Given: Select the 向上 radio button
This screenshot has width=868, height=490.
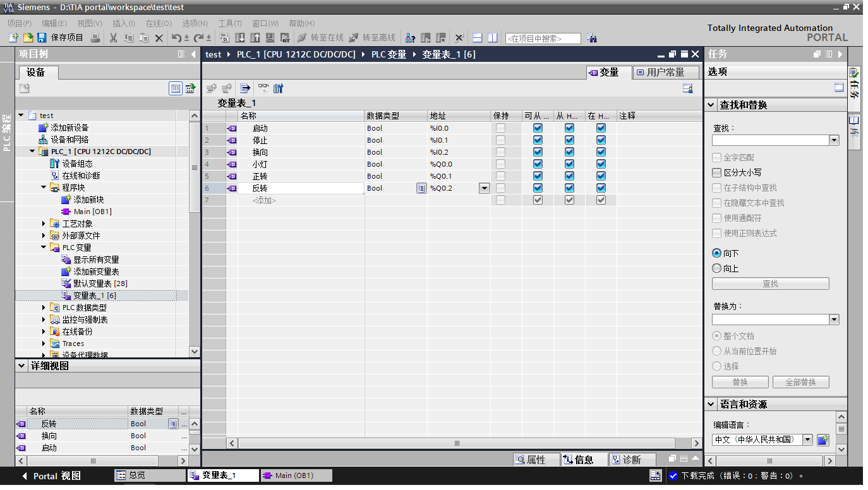Looking at the screenshot, I should tap(716, 268).
